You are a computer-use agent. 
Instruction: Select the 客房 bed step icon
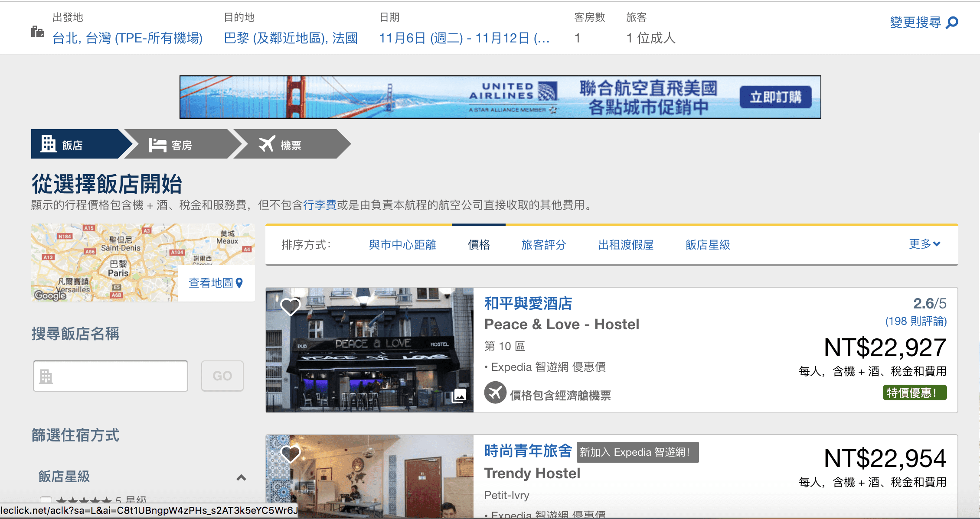click(x=157, y=145)
